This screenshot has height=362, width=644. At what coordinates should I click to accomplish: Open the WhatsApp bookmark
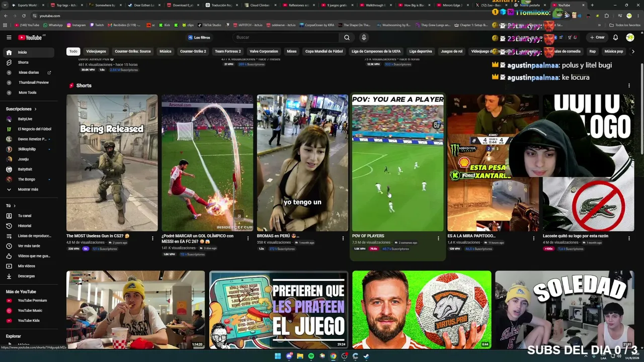[x=53, y=25]
